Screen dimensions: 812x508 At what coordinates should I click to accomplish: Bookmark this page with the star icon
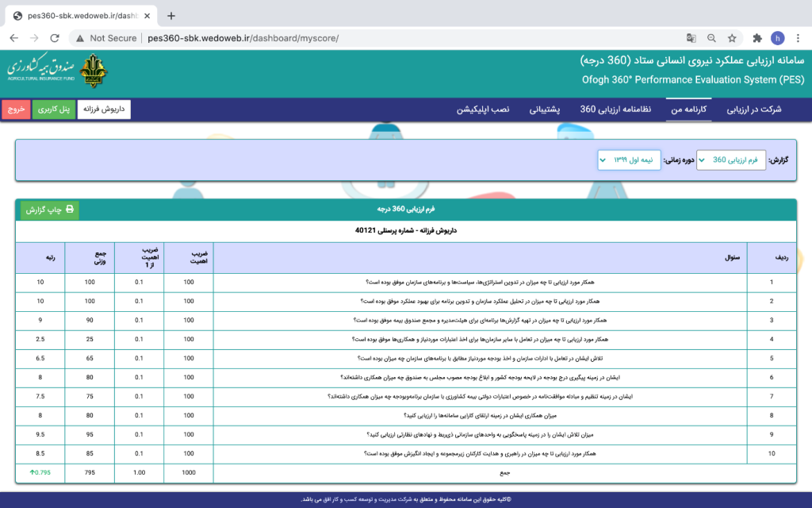[732, 38]
